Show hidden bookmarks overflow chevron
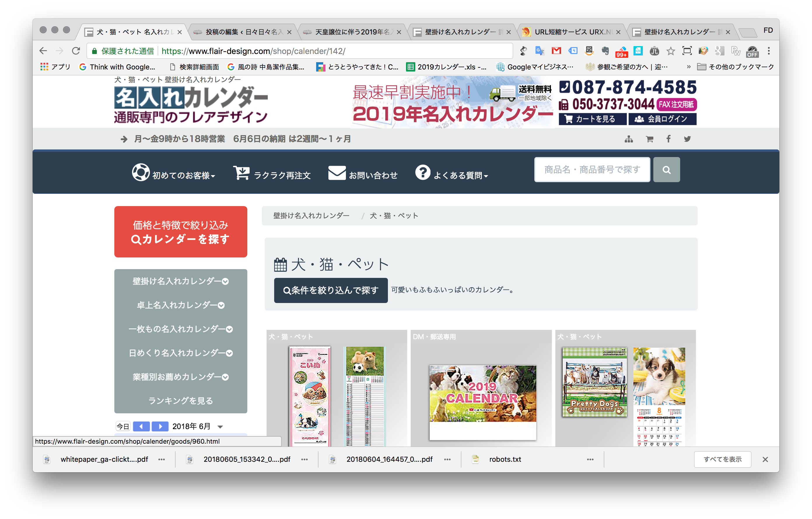Screen dimensions: 812x519 click(689, 67)
